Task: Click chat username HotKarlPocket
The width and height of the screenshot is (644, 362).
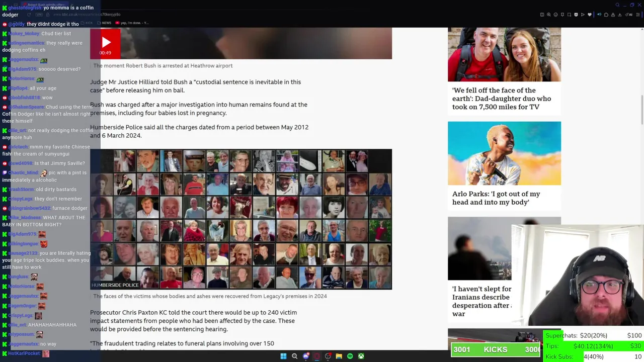Action: (x=24, y=353)
